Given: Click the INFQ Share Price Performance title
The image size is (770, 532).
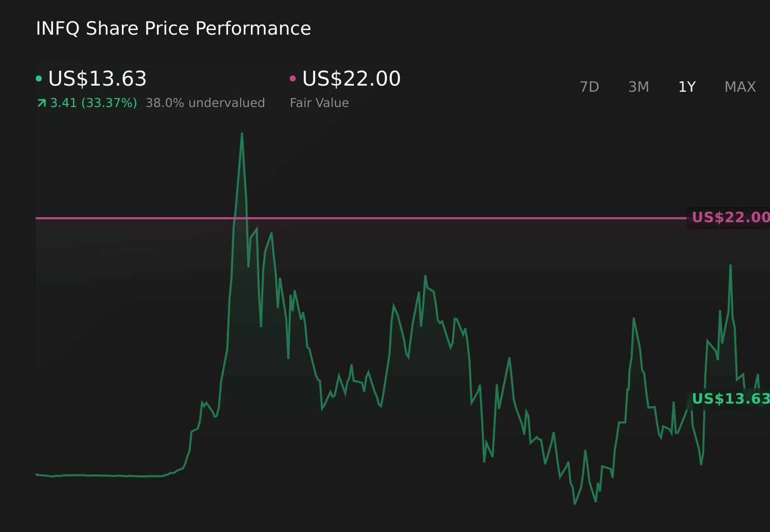Looking at the screenshot, I should pos(173,29).
